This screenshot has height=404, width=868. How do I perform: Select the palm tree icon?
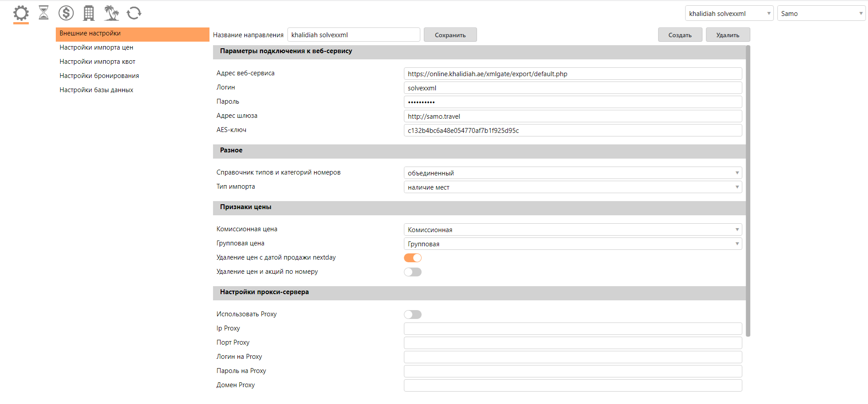[111, 13]
